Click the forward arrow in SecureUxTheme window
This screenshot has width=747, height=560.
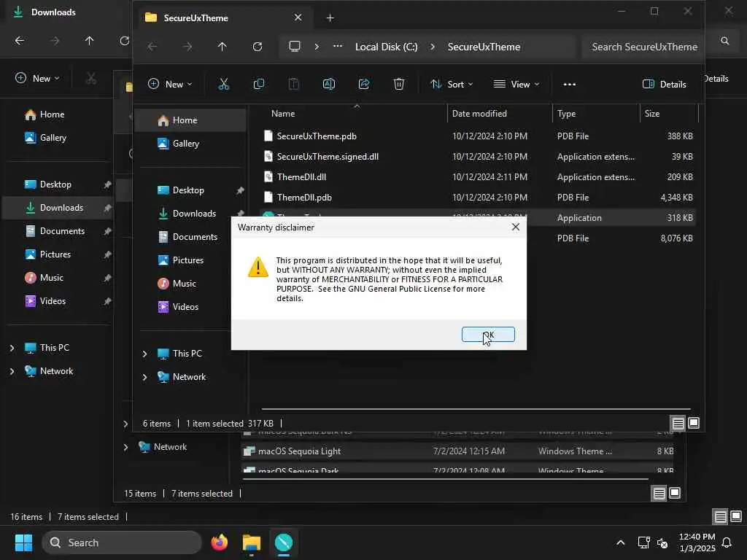[187, 47]
